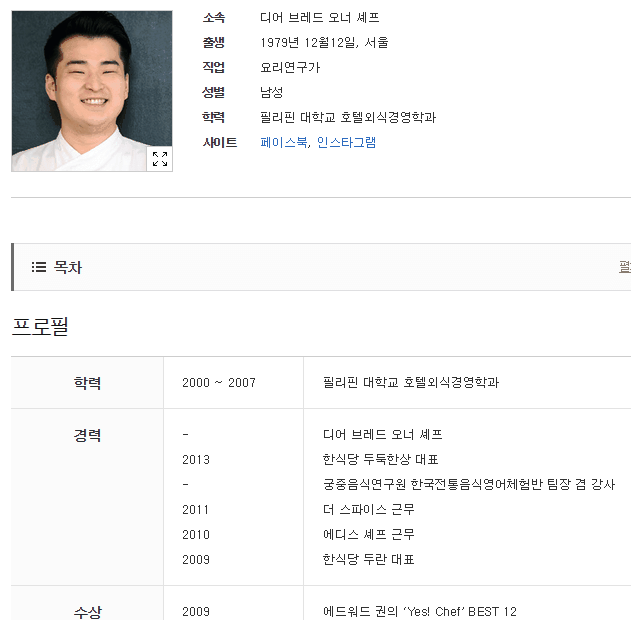Click the 성별 value 남성
The height and width of the screenshot is (620, 631).
coord(272,92)
